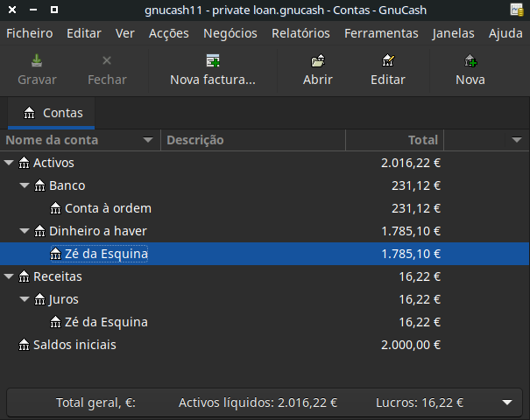Collapse the Banco sub-account group
Viewport: 530px width, 420px height.
click(x=25, y=185)
